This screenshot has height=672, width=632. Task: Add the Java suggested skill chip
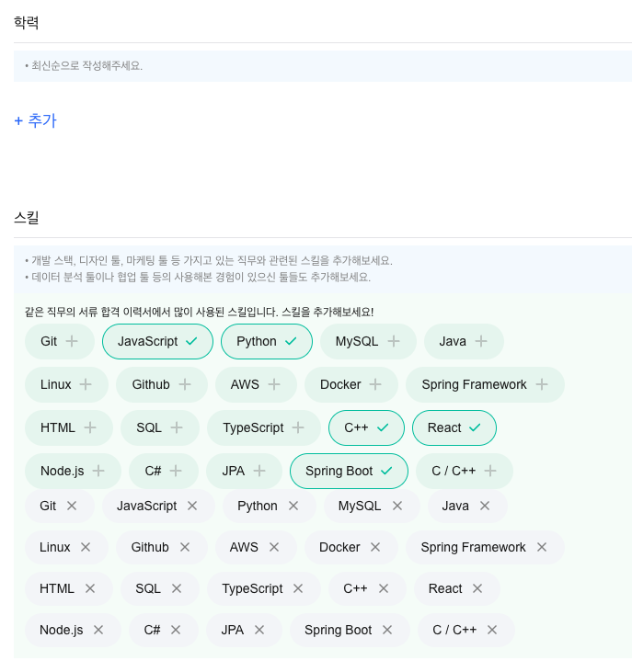464,342
